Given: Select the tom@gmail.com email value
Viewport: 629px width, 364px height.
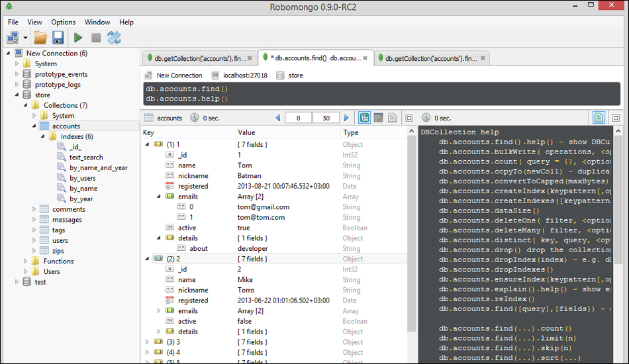Looking at the screenshot, I should (x=264, y=207).
